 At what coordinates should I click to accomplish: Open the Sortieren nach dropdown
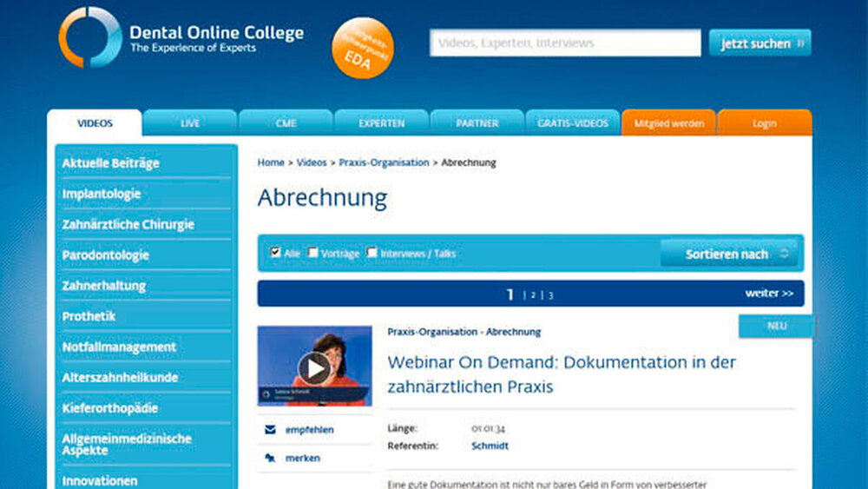728,254
